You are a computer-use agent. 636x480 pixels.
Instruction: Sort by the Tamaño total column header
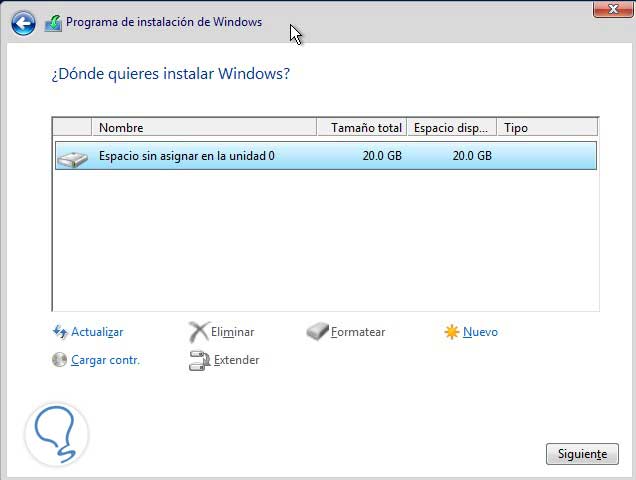click(362, 127)
